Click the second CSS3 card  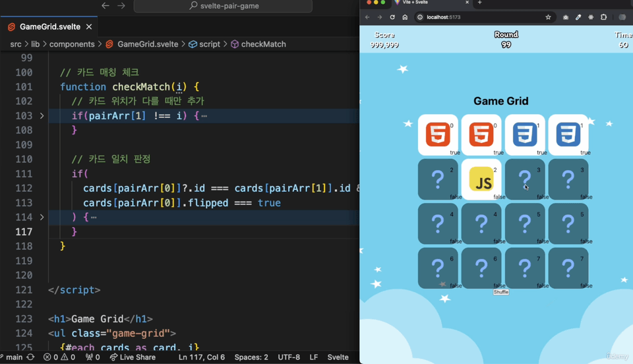point(568,135)
